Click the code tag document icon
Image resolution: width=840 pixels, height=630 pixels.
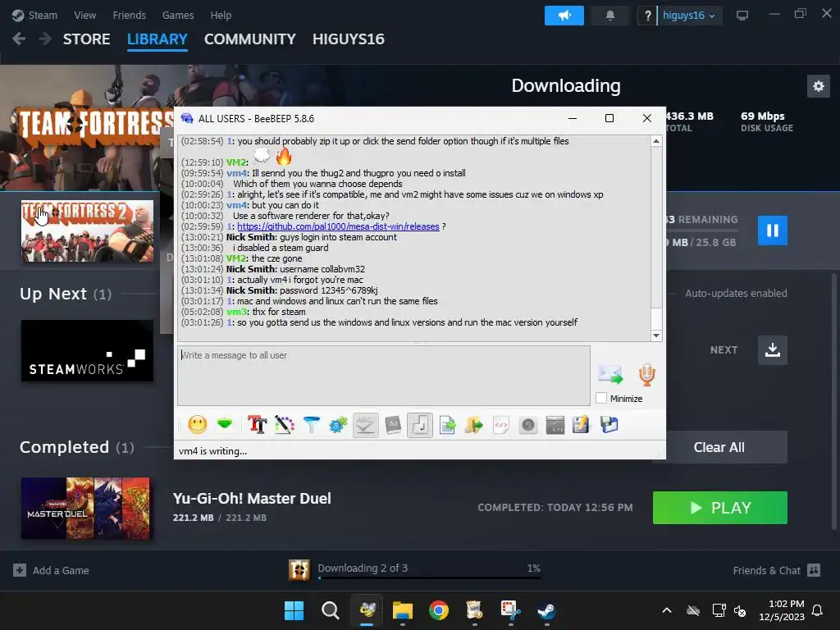[501, 425]
